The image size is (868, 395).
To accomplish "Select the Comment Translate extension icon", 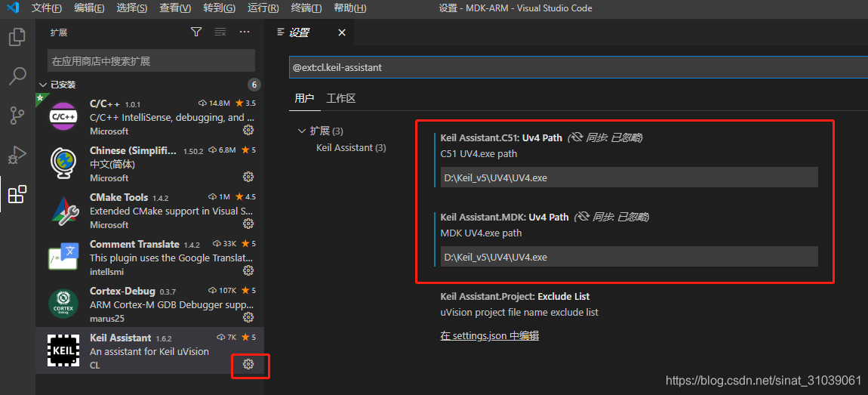I will [63, 257].
